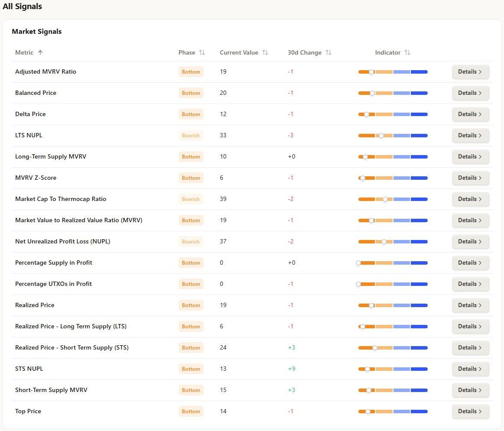This screenshot has width=504, height=431.
Task: Sort the Phase column via its arrows
Action: tap(202, 52)
